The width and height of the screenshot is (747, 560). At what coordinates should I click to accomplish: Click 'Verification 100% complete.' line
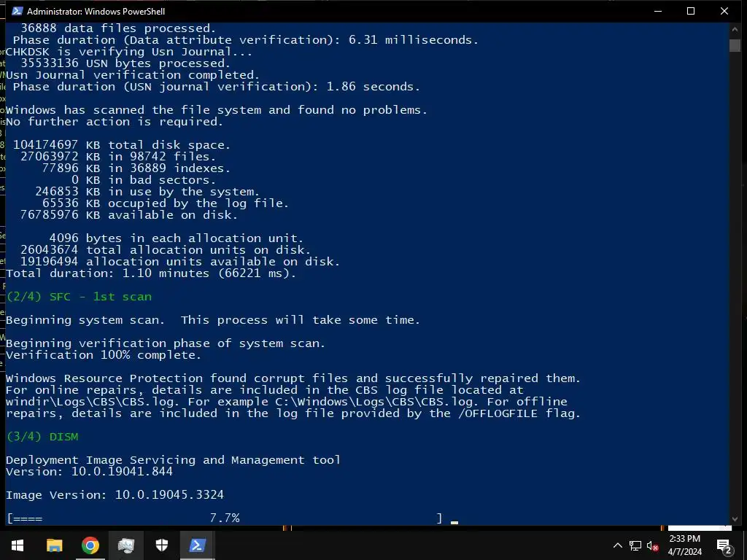coord(104,355)
